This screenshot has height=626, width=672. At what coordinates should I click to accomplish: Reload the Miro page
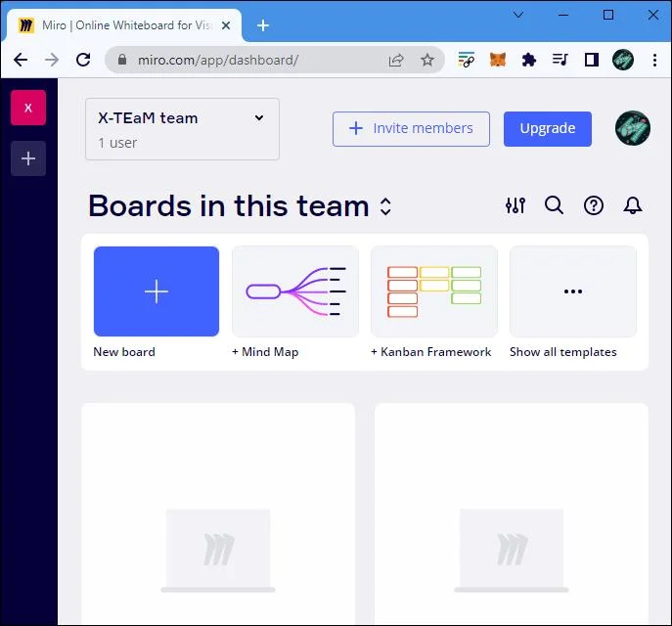[83, 60]
